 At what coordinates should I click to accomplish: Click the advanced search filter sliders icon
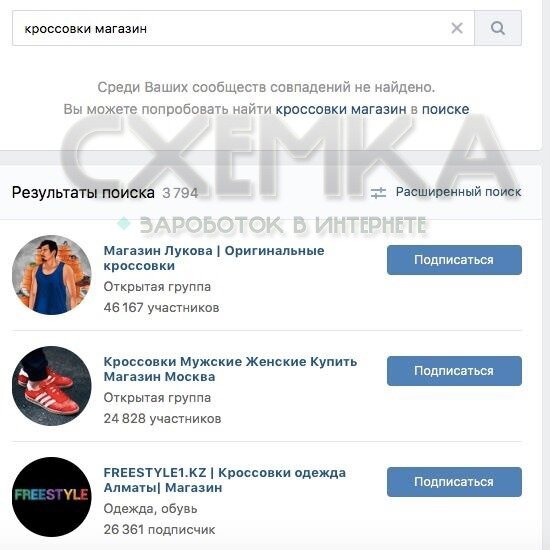tap(378, 193)
